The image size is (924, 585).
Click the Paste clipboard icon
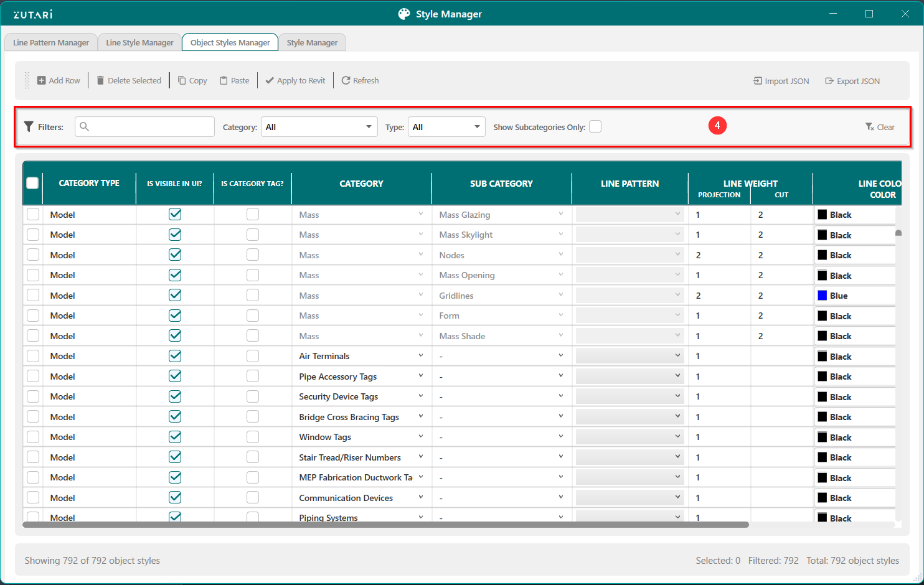pos(224,80)
